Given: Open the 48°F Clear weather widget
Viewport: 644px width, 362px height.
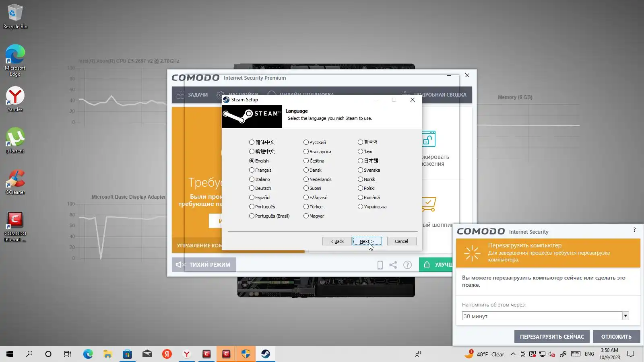Looking at the screenshot, I should 484,354.
